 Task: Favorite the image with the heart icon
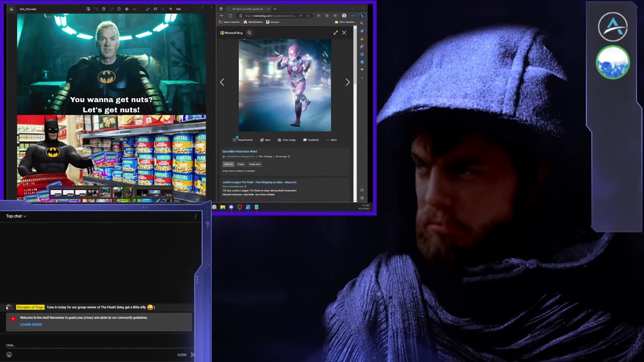[111, 9]
